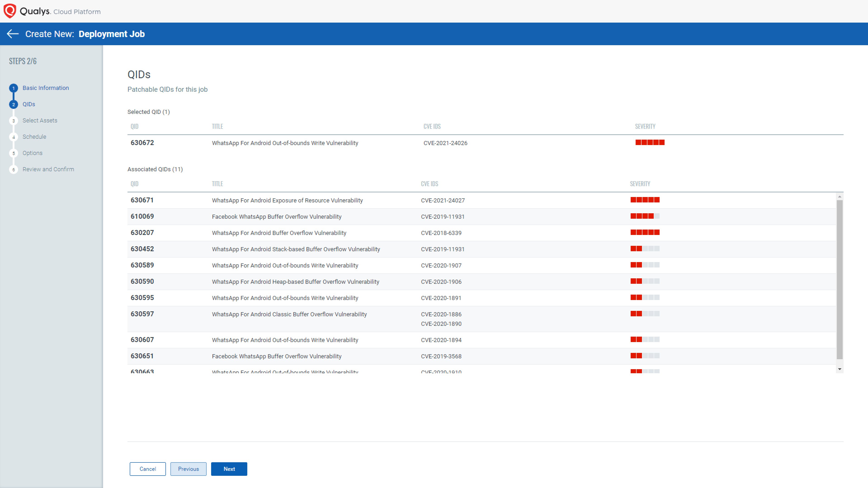The image size is (868, 488).
Task: Select row QID 630597
Action: tap(482, 319)
